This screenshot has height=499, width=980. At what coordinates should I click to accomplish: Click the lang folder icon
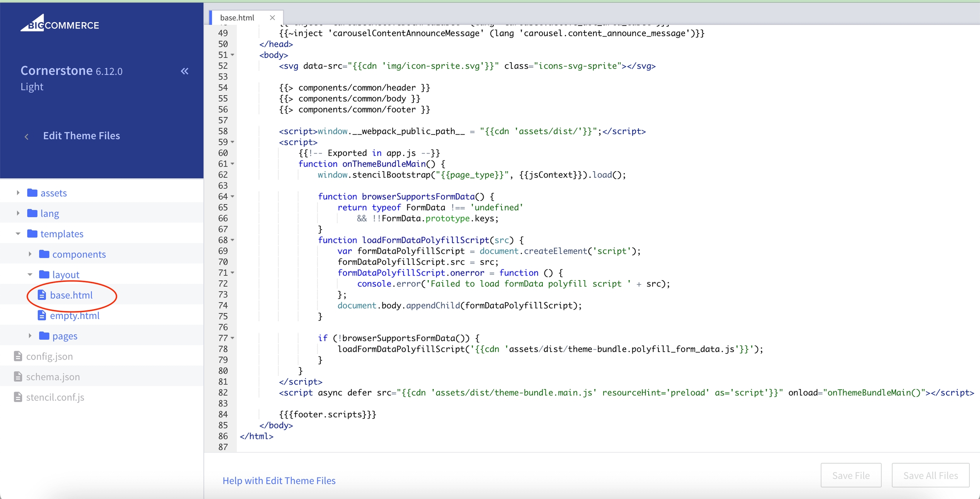pyautogui.click(x=32, y=213)
